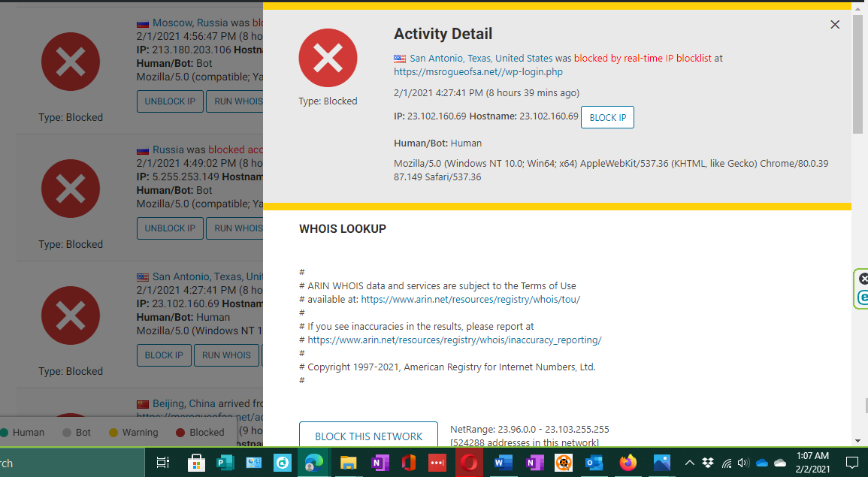Click the US flag beside San Antonio in Activity Detail
Image resolution: width=868 pixels, height=477 pixels.
(x=400, y=59)
